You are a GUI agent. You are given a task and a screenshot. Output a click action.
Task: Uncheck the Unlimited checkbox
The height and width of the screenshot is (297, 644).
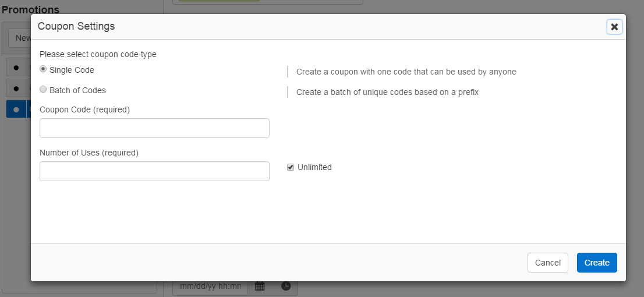coord(291,167)
